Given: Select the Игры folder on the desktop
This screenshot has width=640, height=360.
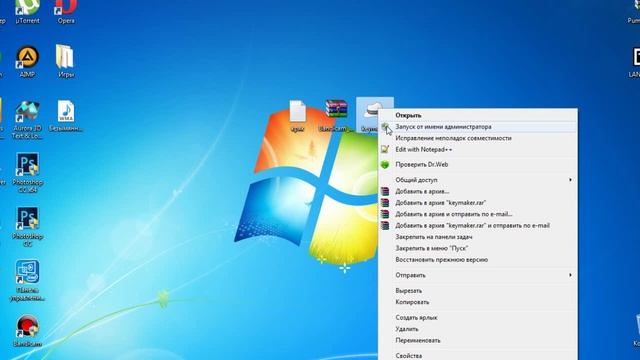Looking at the screenshot, I should [x=66, y=61].
